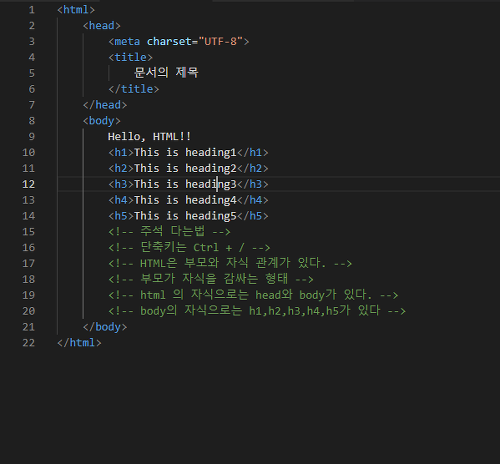Screen dimensions: 500x464
Task: Click the closing </body> tag
Action: coord(105,327)
